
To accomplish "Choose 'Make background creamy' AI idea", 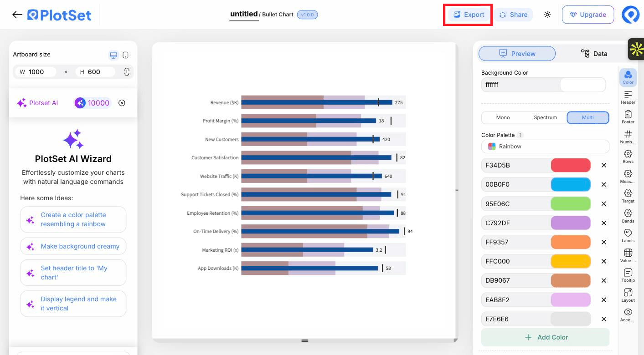I will tap(73, 246).
